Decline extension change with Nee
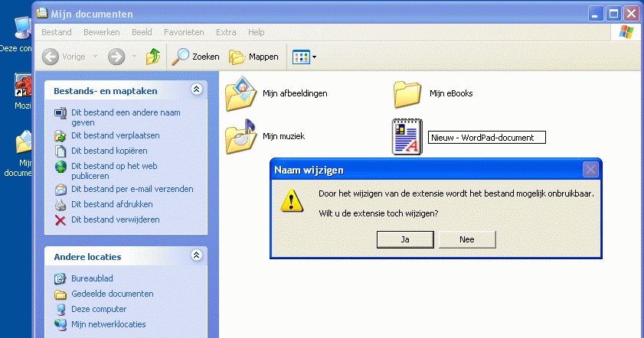Viewport: 644px width, 338px height. pos(467,239)
